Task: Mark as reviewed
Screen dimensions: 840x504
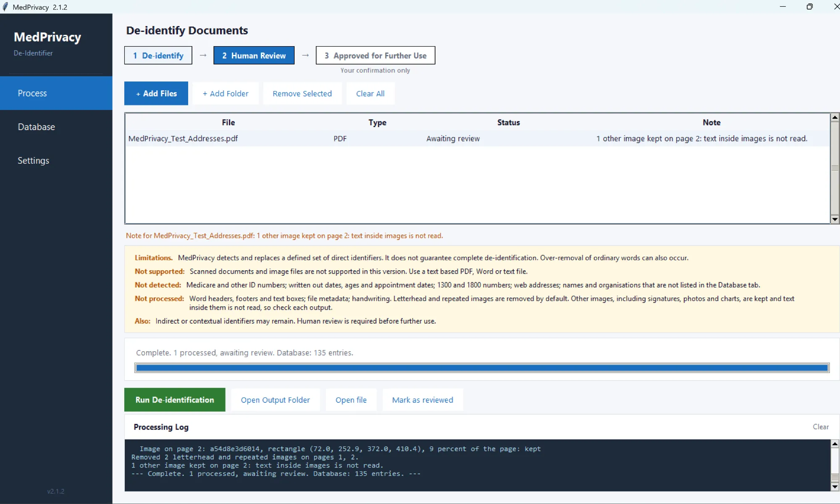Action: pyautogui.click(x=423, y=400)
